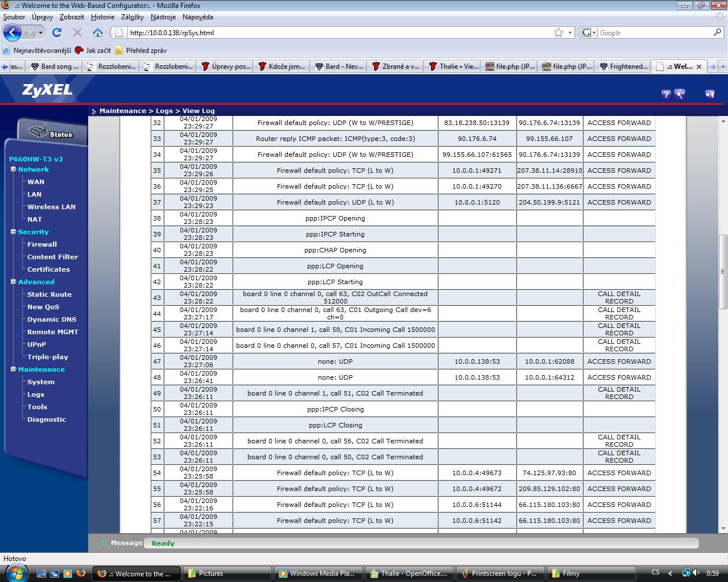Bookmark this page with the star icon

coord(559,32)
